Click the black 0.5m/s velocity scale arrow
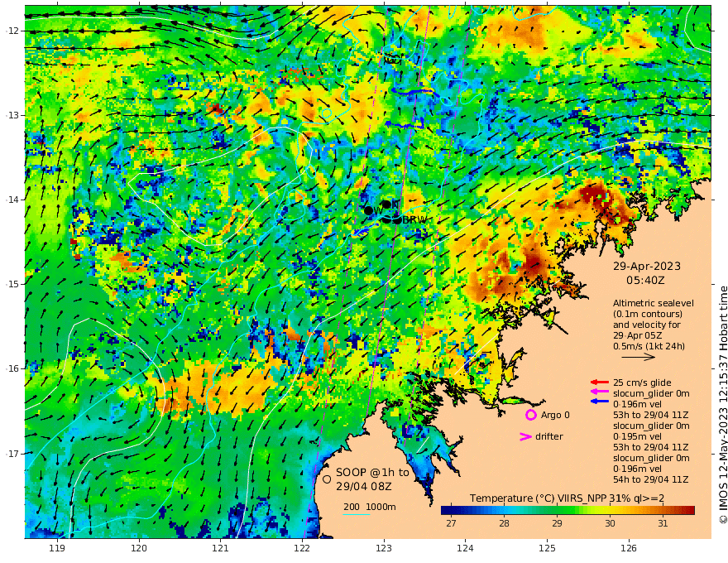The height and width of the screenshot is (563, 728). (638, 357)
